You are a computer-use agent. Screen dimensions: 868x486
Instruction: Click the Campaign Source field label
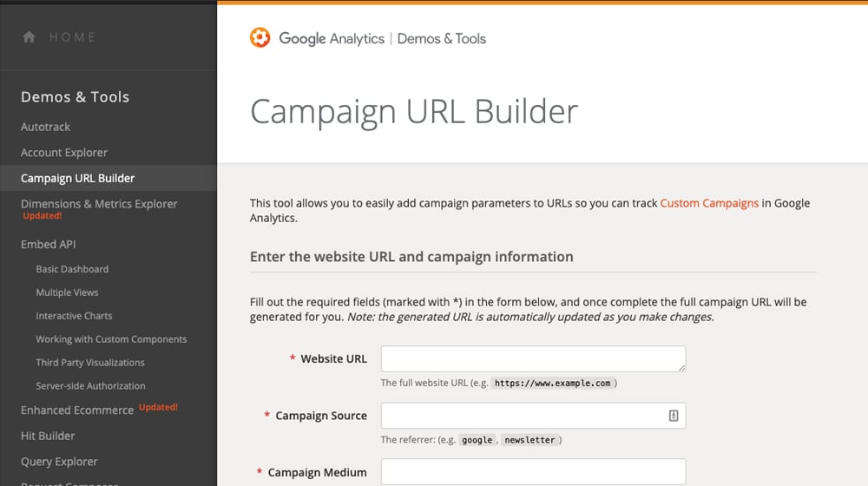[x=321, y=416]
